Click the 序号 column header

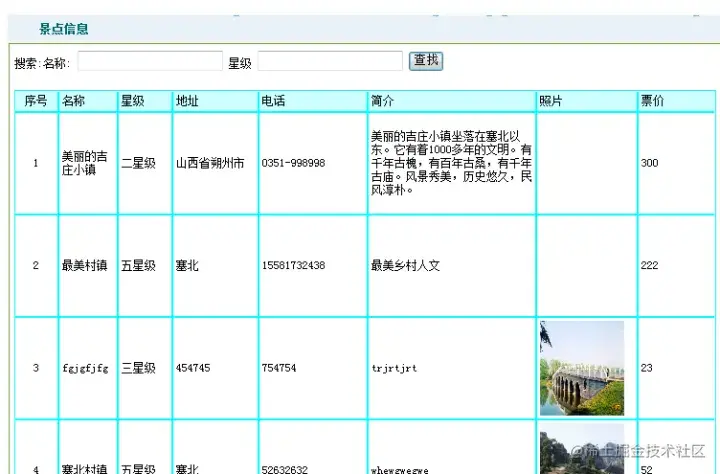tap(36, 101)
